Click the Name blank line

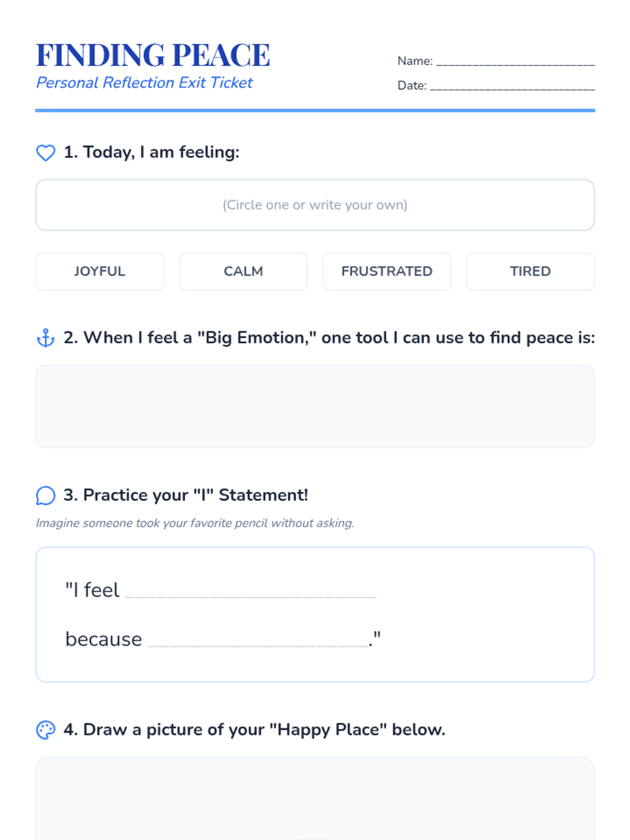(x=516, y=62)
